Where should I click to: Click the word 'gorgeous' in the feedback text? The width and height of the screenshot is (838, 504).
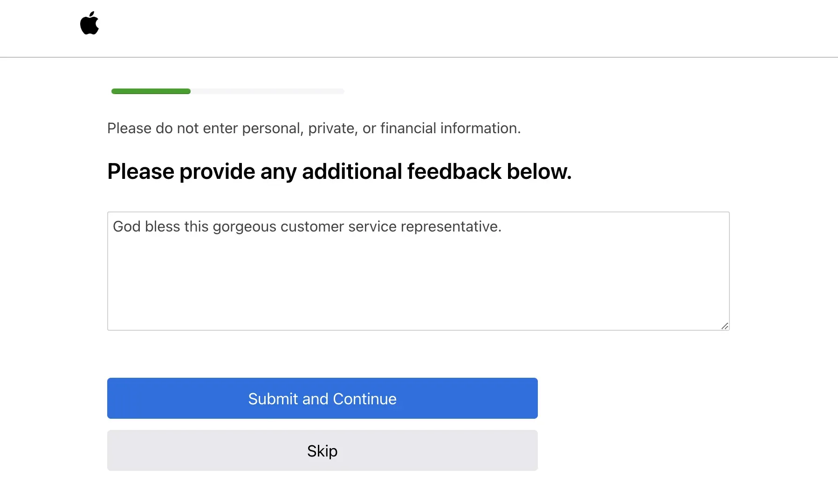[x=245, y=227]
